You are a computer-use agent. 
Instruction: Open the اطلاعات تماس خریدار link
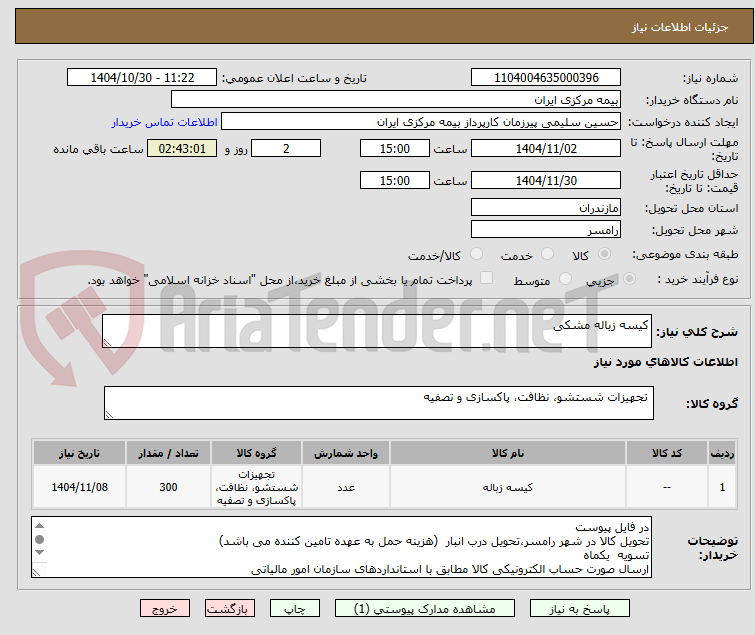point(165,122)
